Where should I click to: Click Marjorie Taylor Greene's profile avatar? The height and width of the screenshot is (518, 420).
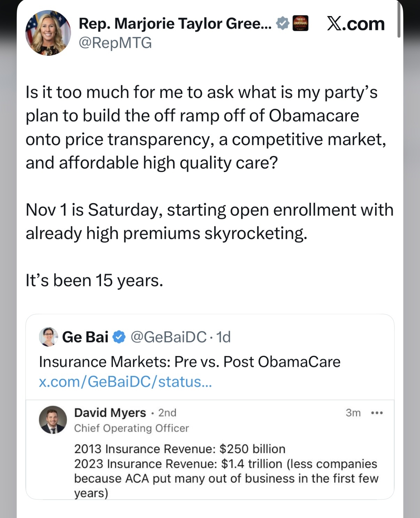click(48, 33)
